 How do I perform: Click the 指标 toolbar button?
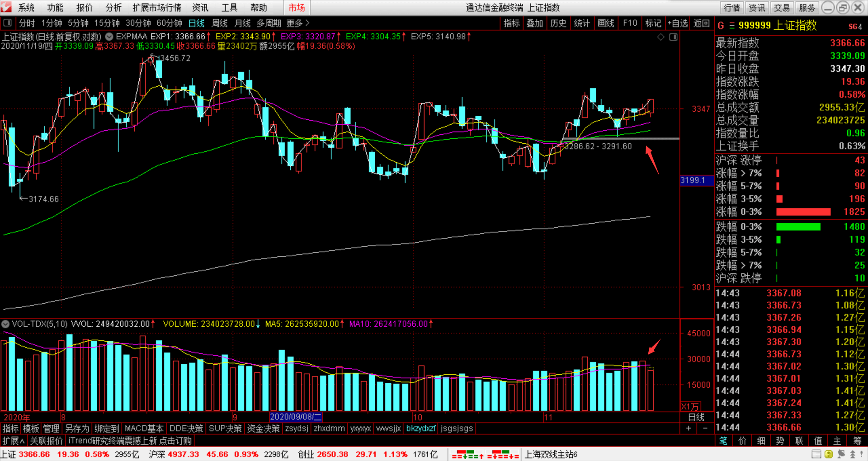tap(512, 23)
